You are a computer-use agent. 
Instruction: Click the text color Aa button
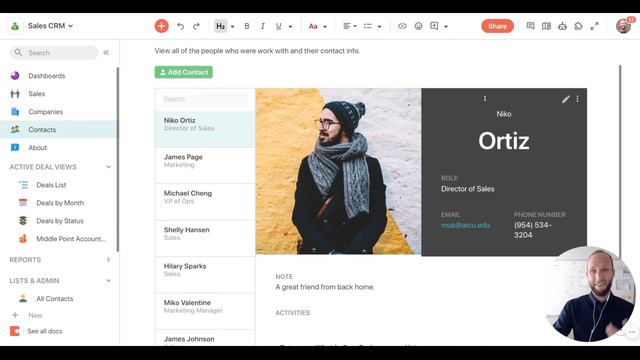pos(313,27)
